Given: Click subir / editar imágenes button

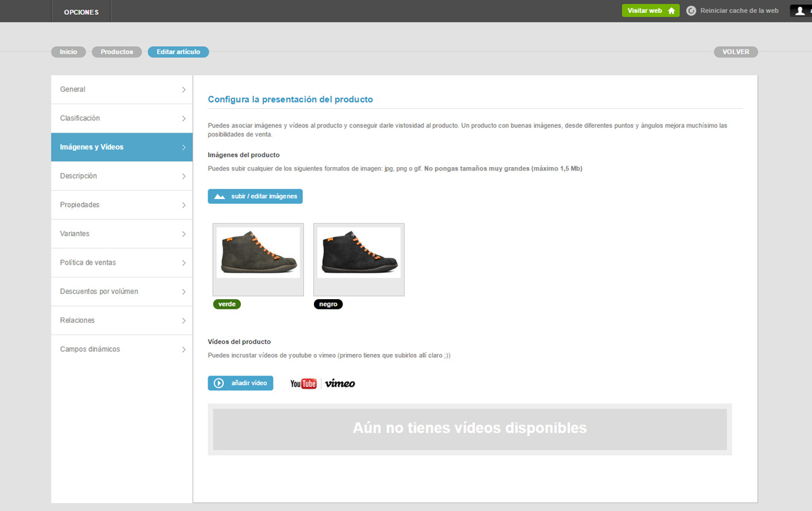Looking at the screenshot, I should (255, 196).
